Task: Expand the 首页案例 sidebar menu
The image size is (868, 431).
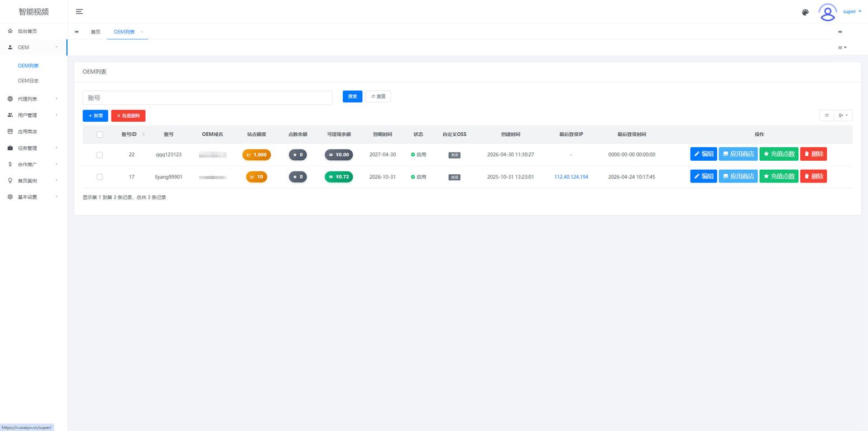Action: pos(33,180)
